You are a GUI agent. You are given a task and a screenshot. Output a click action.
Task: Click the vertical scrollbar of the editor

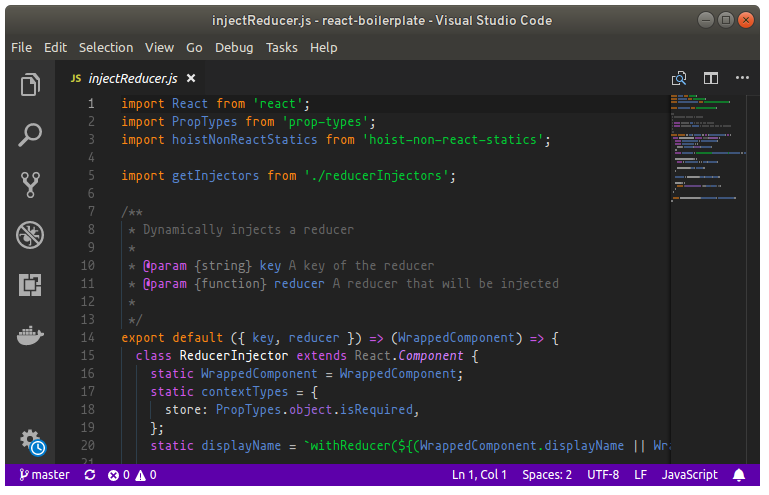753,279
